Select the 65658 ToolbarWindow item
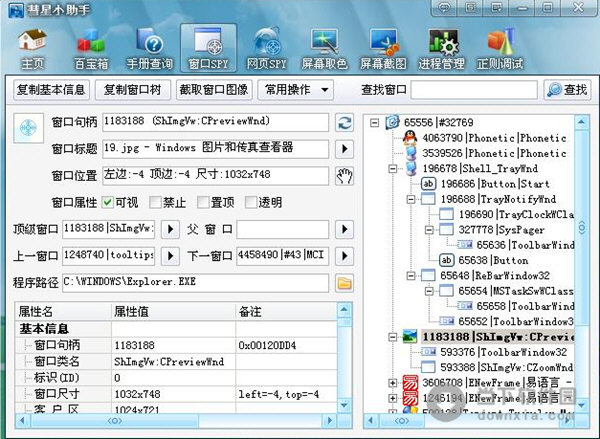Viewport: 600px width, 439px height. pos(525,306)
